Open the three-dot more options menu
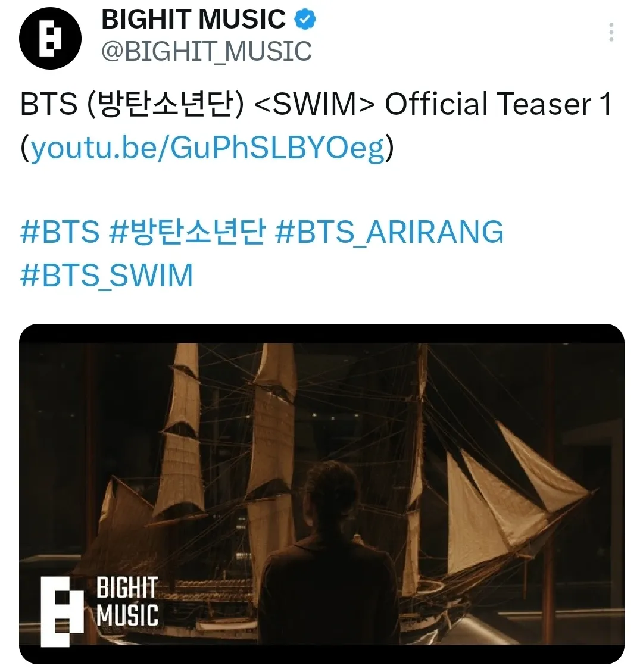The width and height of the screenshot is (643, 672). point(611,33)
